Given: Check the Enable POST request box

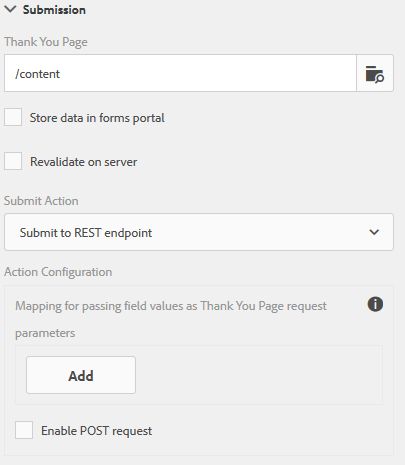Looking at the screenshot, I should [24, 430].
